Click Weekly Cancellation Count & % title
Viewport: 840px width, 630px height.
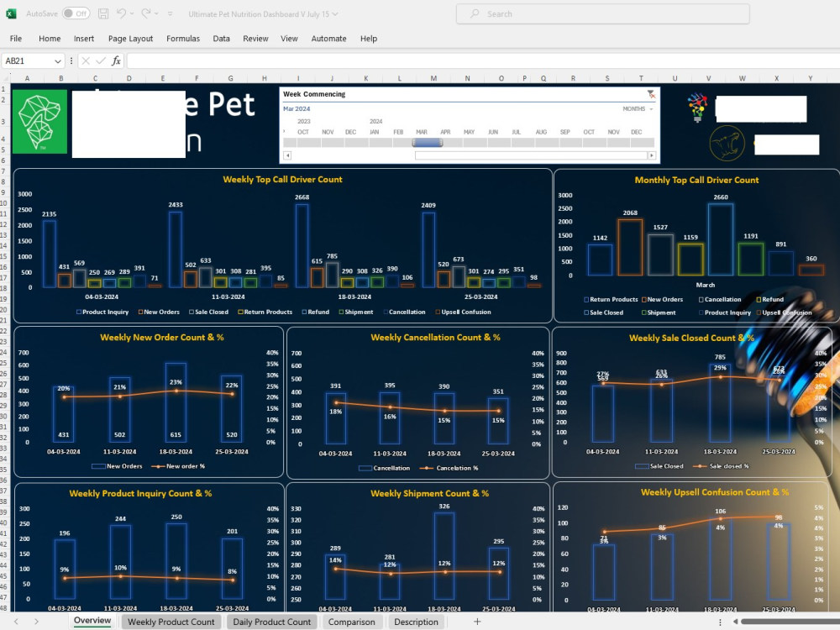435,338
